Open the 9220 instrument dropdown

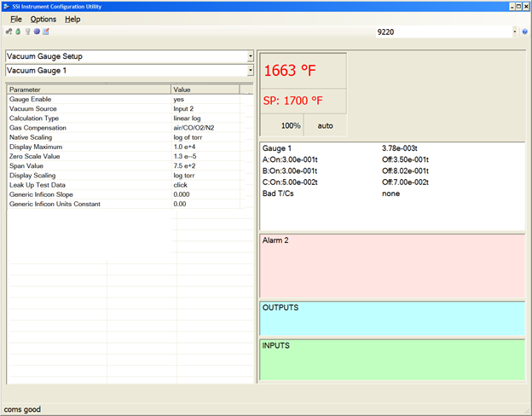pos(515,32)
